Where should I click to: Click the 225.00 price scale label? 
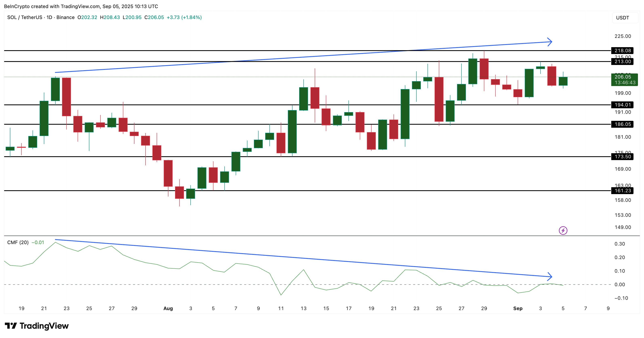pos(623,36)
